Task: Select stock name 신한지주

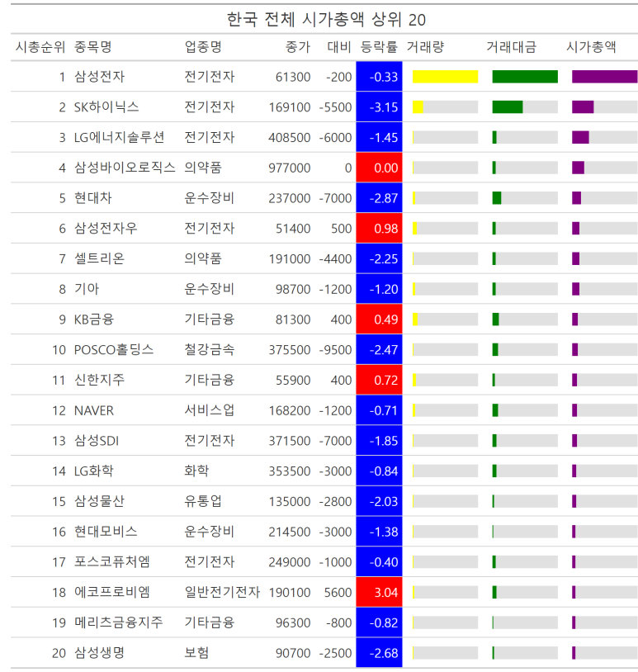Action: click(99, 380)
